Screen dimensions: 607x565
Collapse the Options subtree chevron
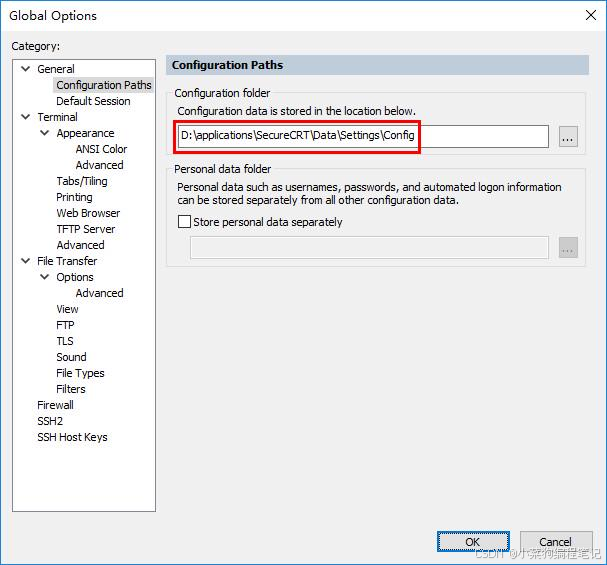45,277
